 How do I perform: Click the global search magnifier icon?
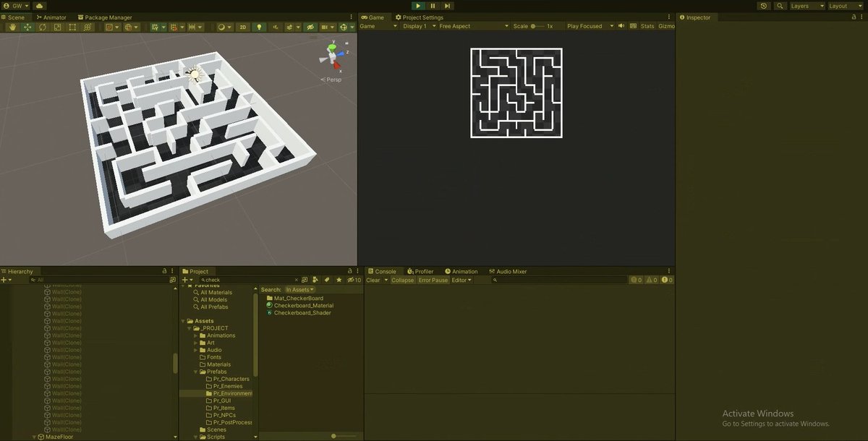point(780,6)
